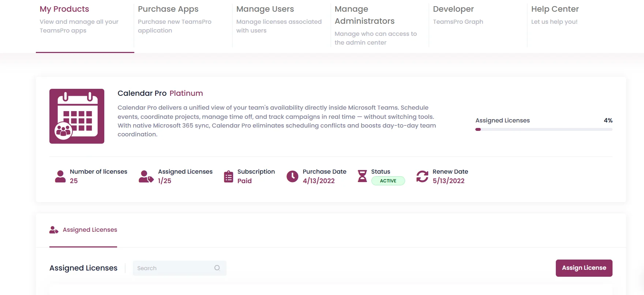Open the My Products tab
644x295 pixels.
(x=85, y=26)
